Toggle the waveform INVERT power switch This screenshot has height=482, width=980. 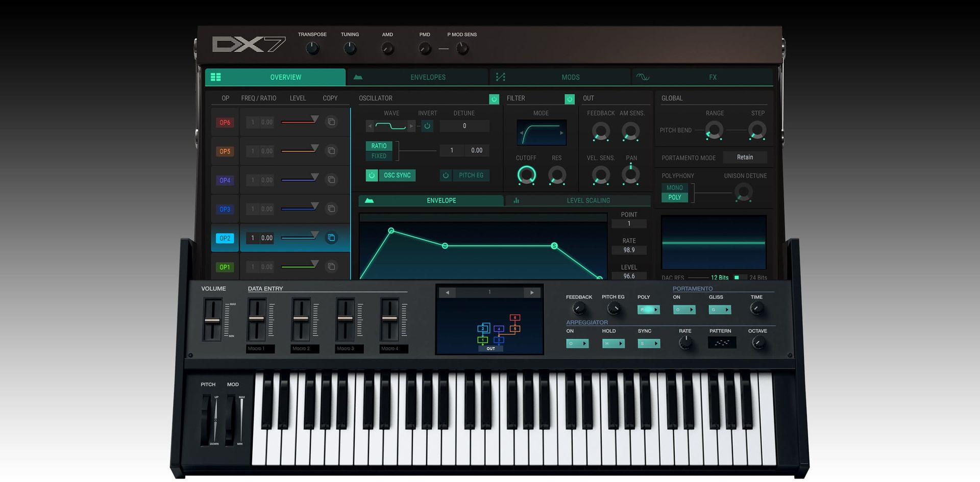click(427, 126)
